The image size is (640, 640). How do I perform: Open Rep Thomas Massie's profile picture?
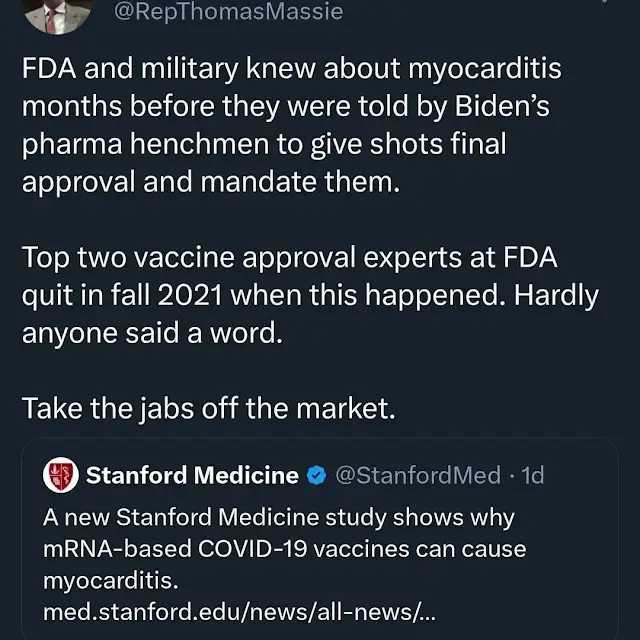click(x=56, y=12)
